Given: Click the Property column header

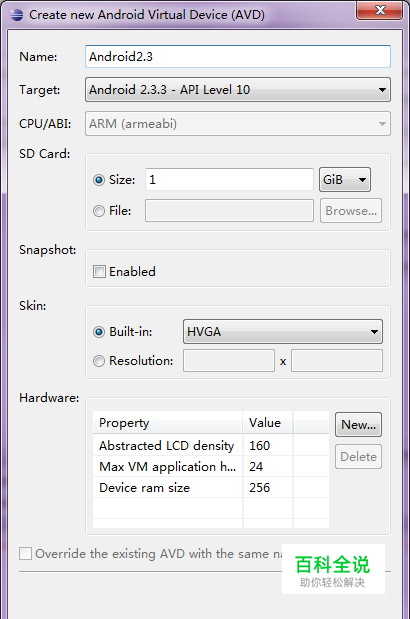Looking at the screenshot, I should pyautogui.click(x=168, y=423).
